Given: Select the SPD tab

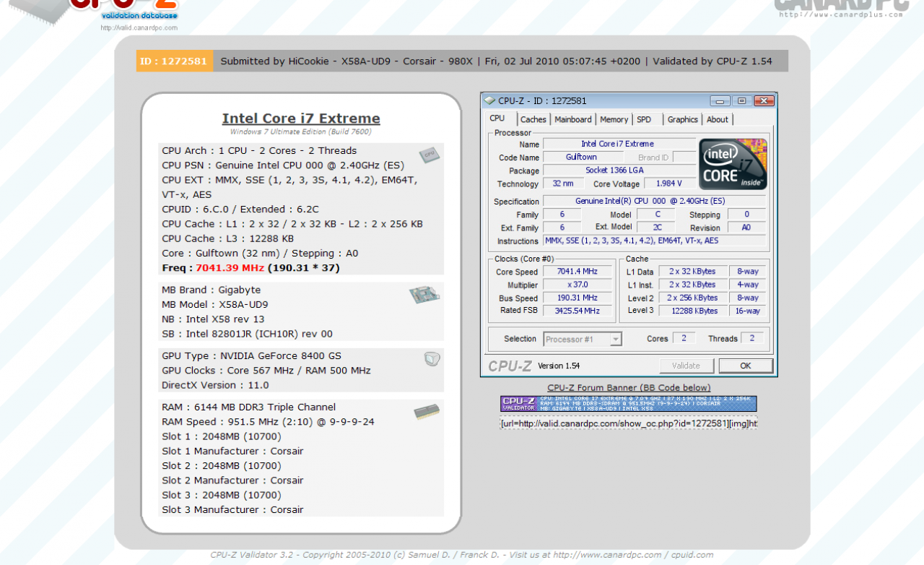Looking at the screenshot, I should click(x=644, y=120).
